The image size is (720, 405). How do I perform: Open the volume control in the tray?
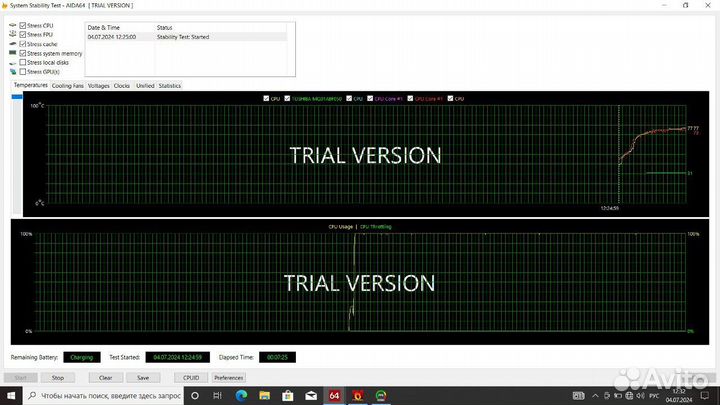(640, 395)
